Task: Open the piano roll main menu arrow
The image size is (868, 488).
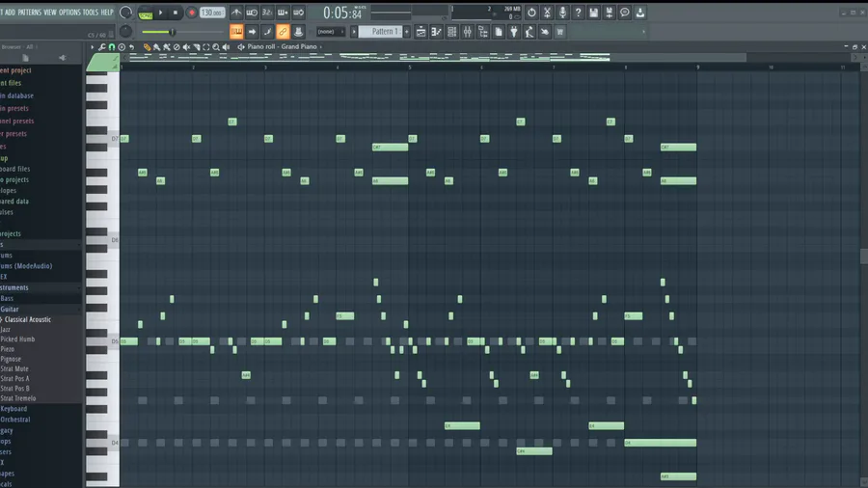Action: point(92,47)
